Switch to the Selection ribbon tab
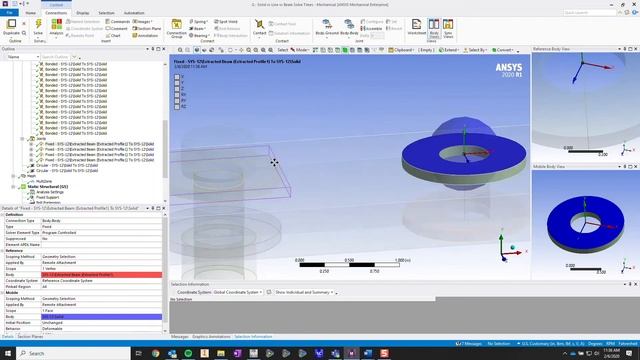640x360 pixels. tap(106, 13)
